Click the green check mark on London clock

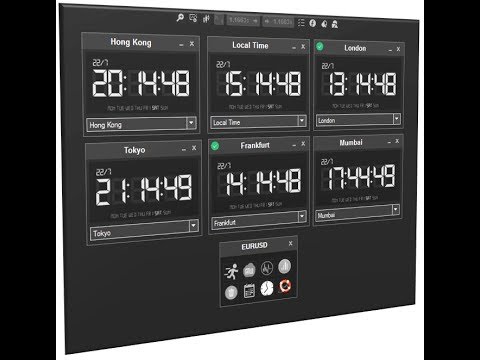(x=319, y=46)
